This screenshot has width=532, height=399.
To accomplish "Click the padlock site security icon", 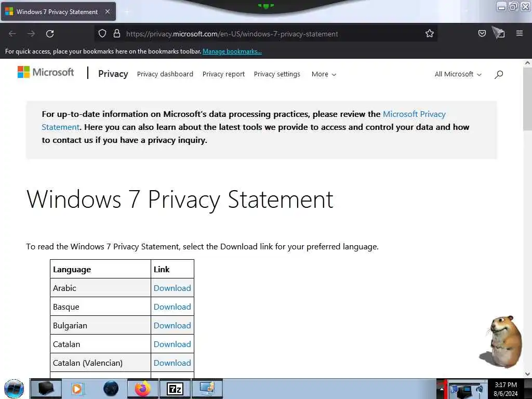I will [x=117, y=33].
